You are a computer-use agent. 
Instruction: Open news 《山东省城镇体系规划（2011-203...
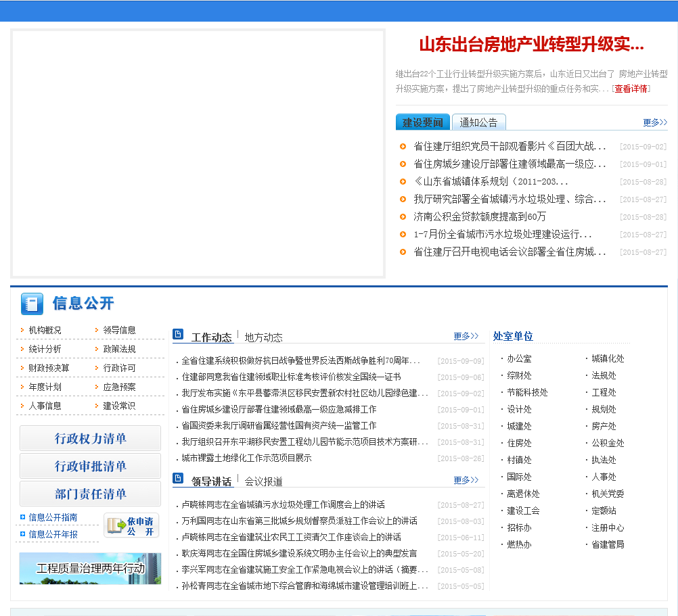pos(491,181)
